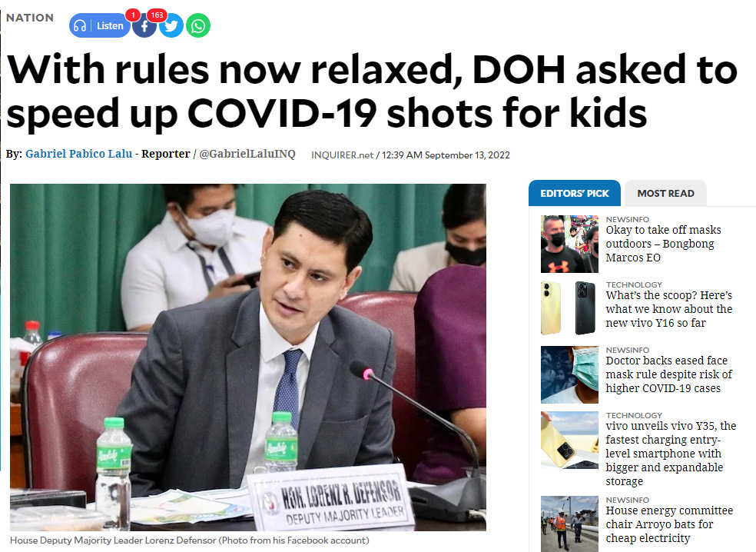
Task: Share the article on Twitter
Action: [171, 26]
